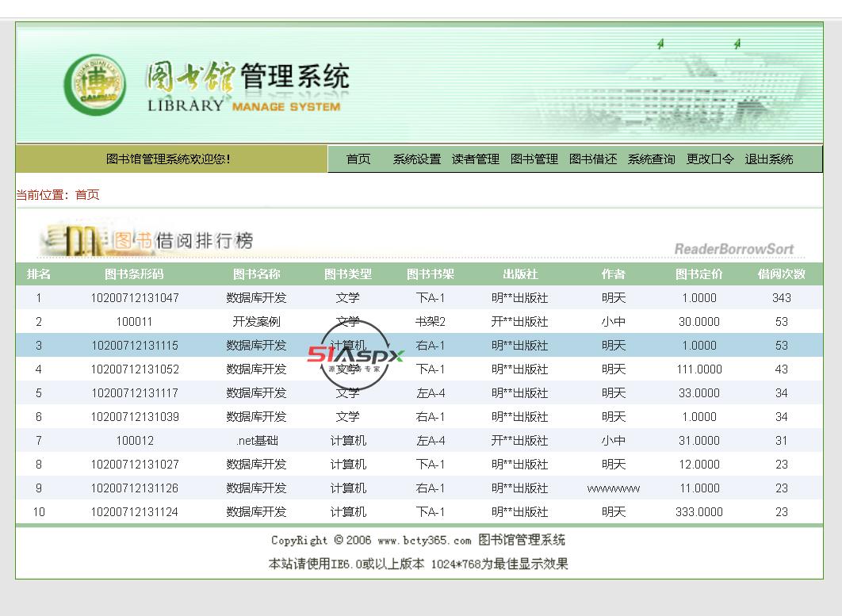
Task: Click 开发案例 book name in row 2
Action: pyautogui.click(x=256, y=322)
